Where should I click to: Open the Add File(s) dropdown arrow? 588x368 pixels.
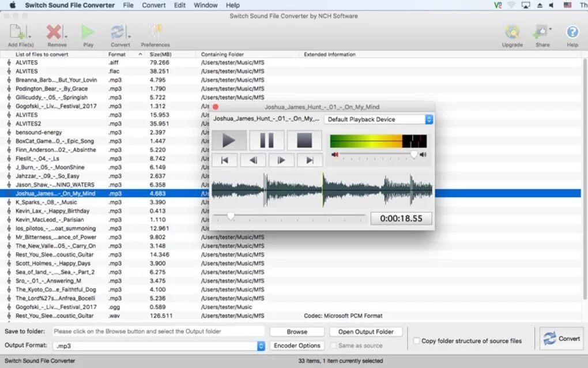click(29, 36)
